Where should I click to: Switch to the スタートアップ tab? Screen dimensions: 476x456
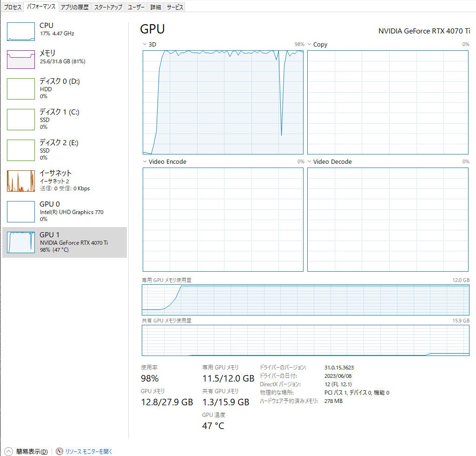coord(108,7)
